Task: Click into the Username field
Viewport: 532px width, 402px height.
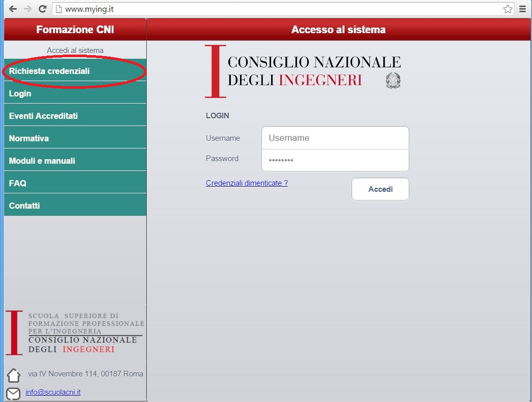Action: pos(335,138)
